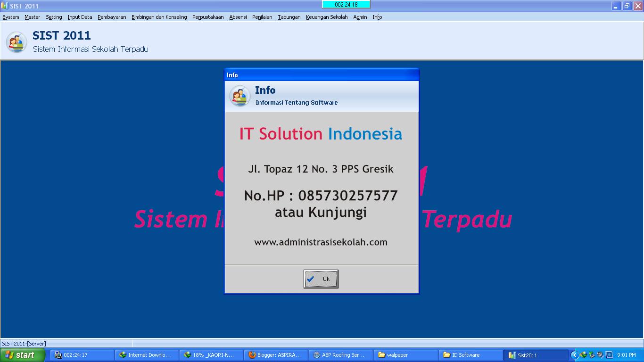Click the No.HP : 085730257577 text
This screenshot has width=644, height=362.
click(x=321, y=196)
